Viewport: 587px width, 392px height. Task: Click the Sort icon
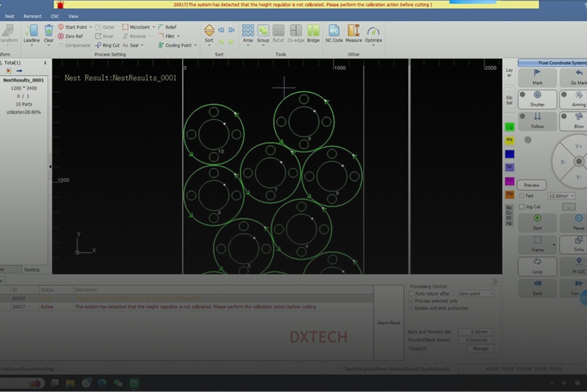coord(209,31)
